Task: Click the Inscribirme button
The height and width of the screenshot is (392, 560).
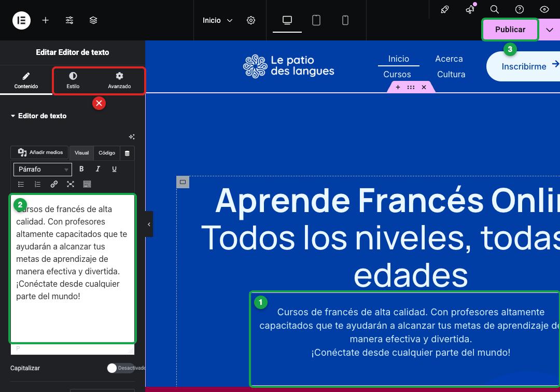Action: (x=524, y=66)
